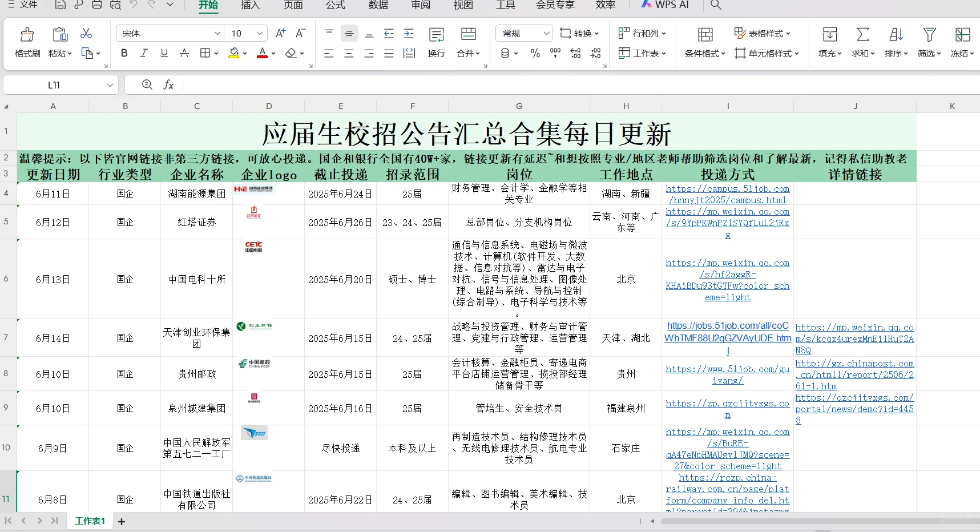Toggle Italic formatting

tap(144, 53)
